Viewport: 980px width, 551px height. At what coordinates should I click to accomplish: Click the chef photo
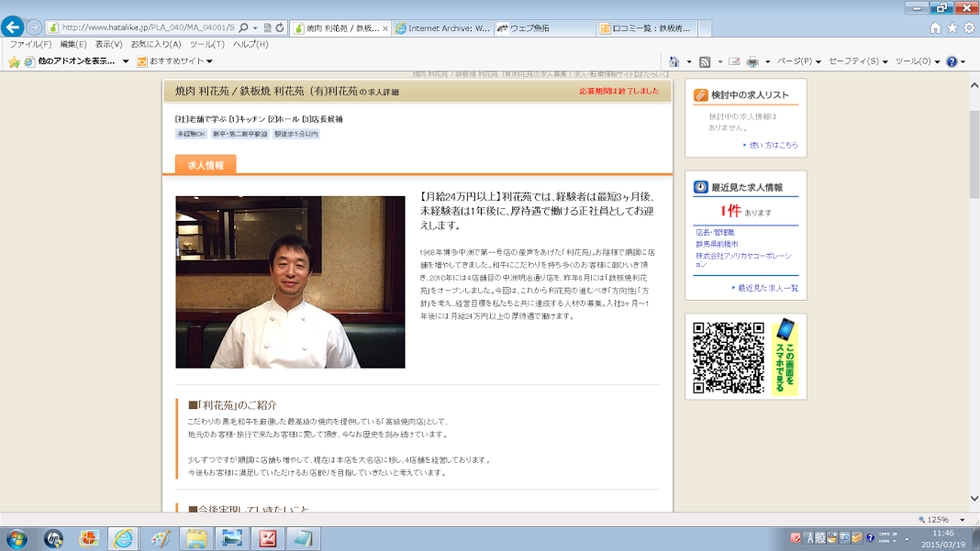[x=290, y=281]
